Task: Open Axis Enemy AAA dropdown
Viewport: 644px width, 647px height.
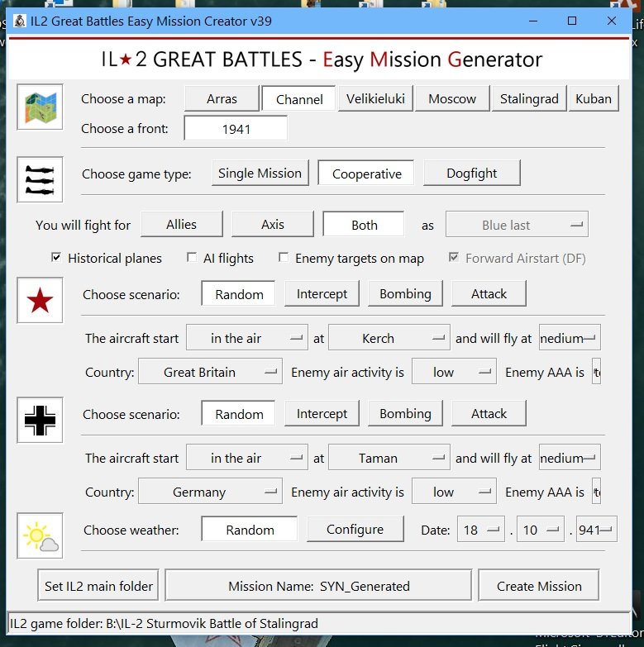Action: point(596,491)
